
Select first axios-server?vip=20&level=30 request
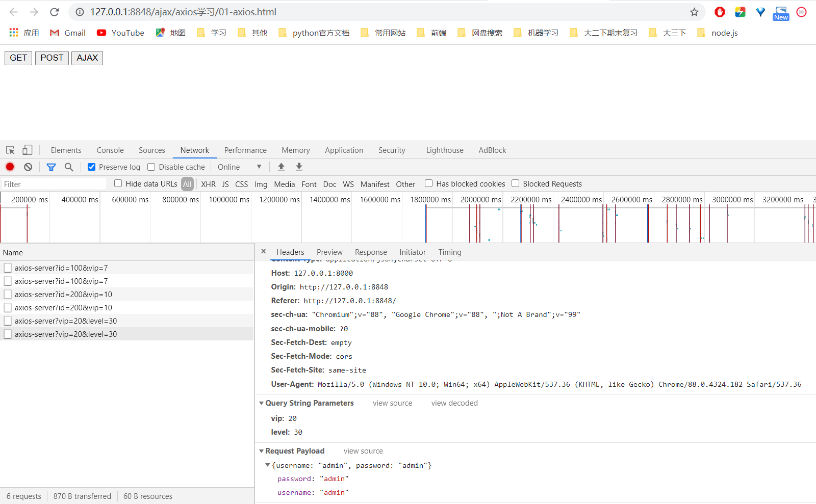pyautogui.click(x=126, y=321)
